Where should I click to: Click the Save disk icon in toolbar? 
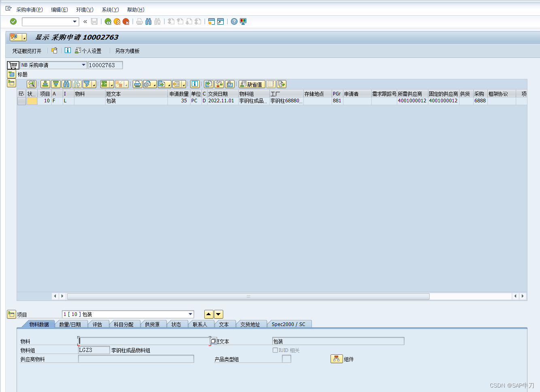(x=94, y=21)
